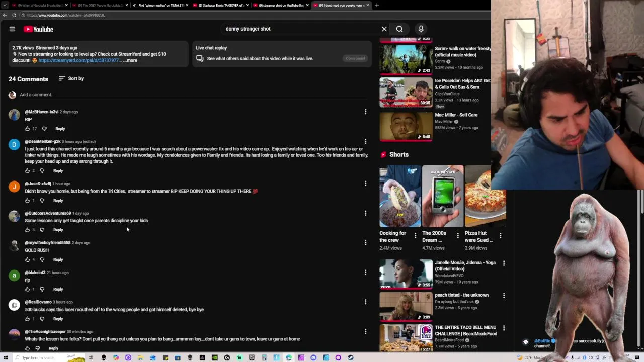Like the comment by @MzBHaven-in3vl
Screen dimensions: 644x362
tap(28, 129)
